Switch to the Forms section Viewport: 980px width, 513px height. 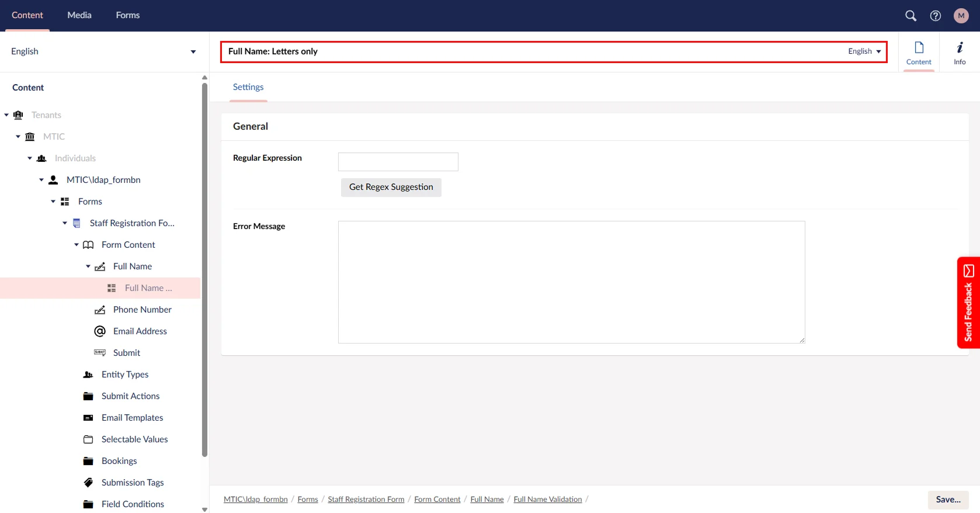tap(127, 15)
